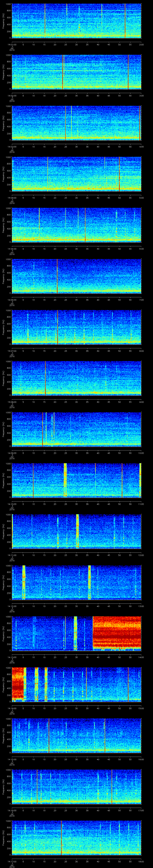Screen dimensions: 153x868
Task: Click the burst near 36 s in 14:12:00 spectrogram
Action: pyautogui.click(x=89, y=582)
